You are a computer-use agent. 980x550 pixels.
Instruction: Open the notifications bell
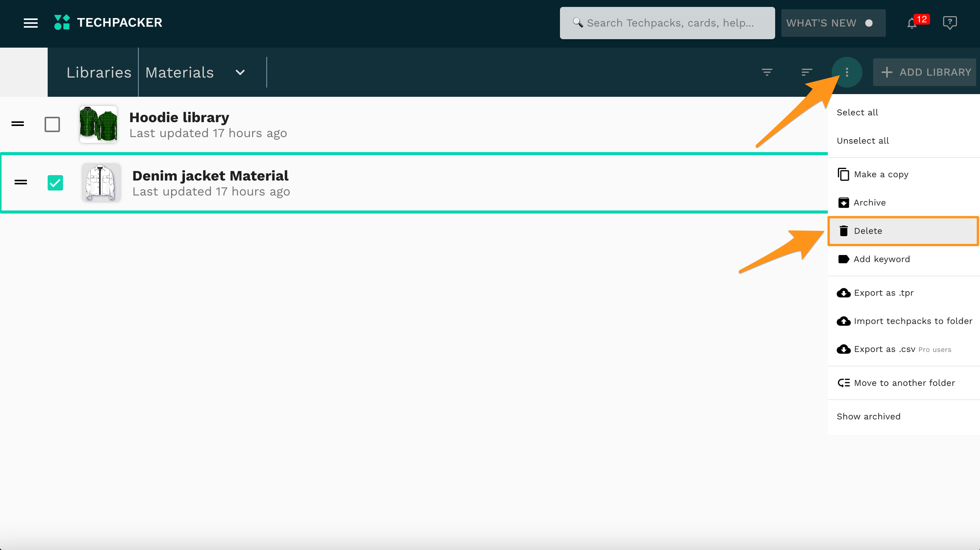pyautogui.click(x=912, y=23)
